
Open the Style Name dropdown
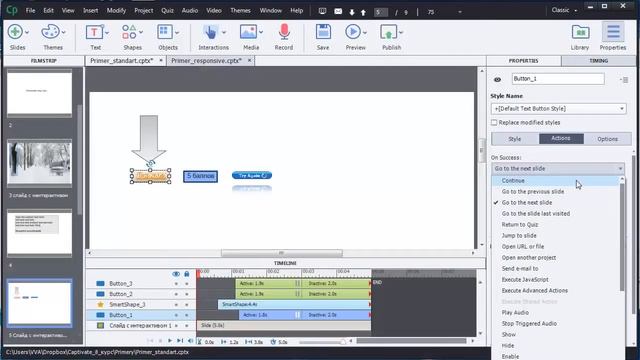[x=558, y=109]
